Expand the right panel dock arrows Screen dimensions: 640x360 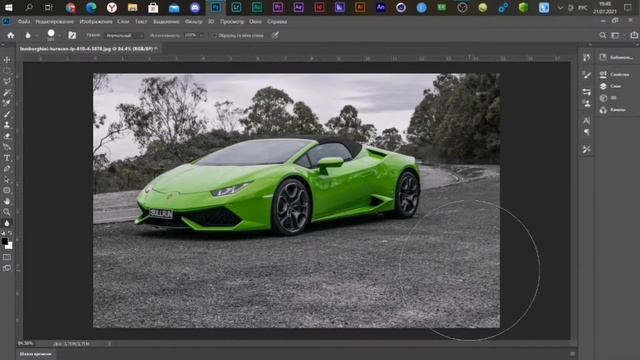[x=590, y=45]
